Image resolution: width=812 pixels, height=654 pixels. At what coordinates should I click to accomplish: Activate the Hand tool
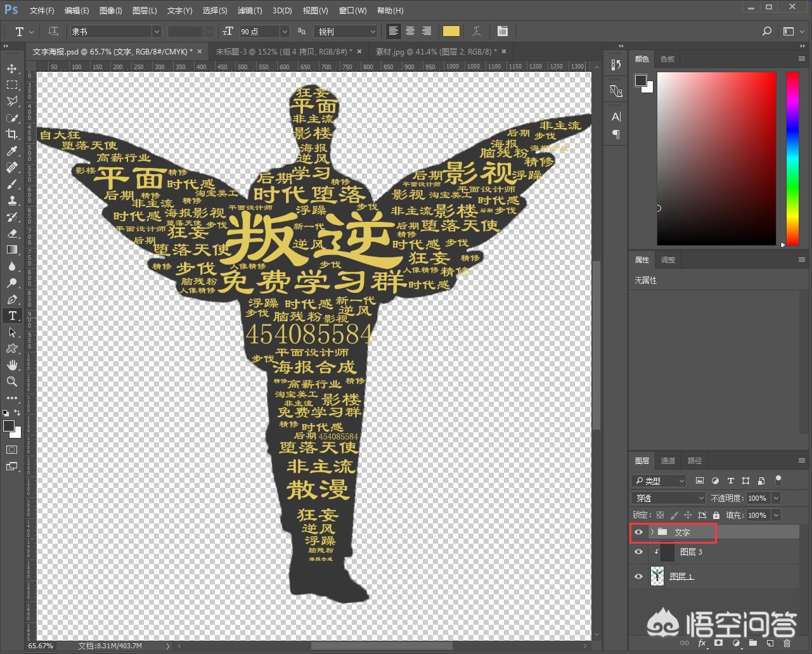point(12,365)
